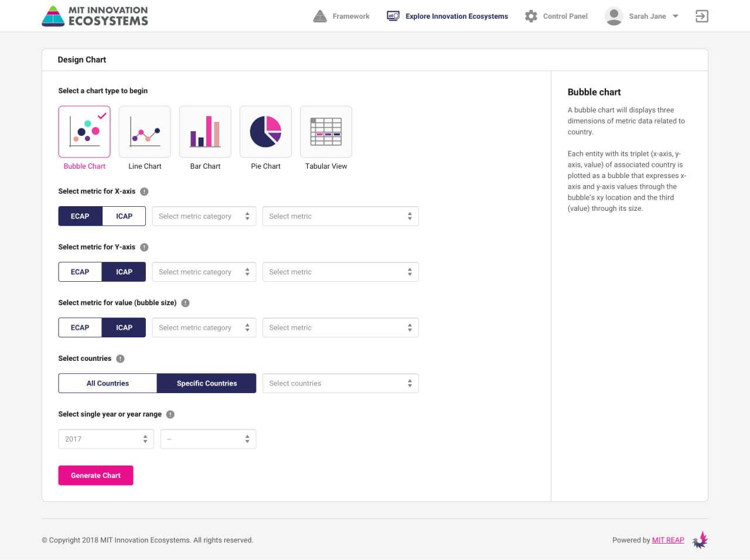Click the Control Panel gear icon
The width and height of the screenshot is (750, 560).
pyautogui.click(x=531, y=16)
